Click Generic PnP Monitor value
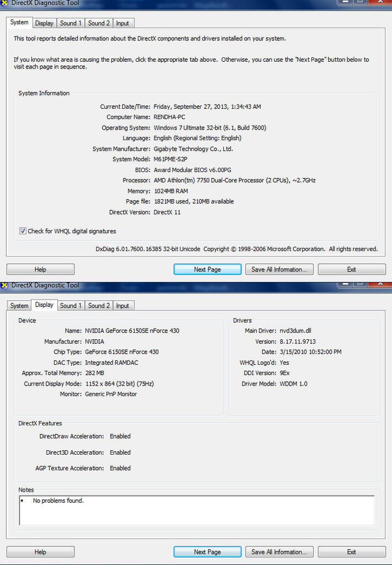The width and height of the screenshot is (392, 565). click(x=111, y=394)
